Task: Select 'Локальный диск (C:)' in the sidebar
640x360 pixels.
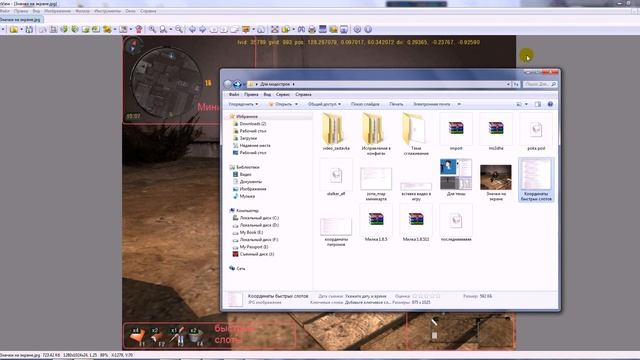Action: (256, 218)
